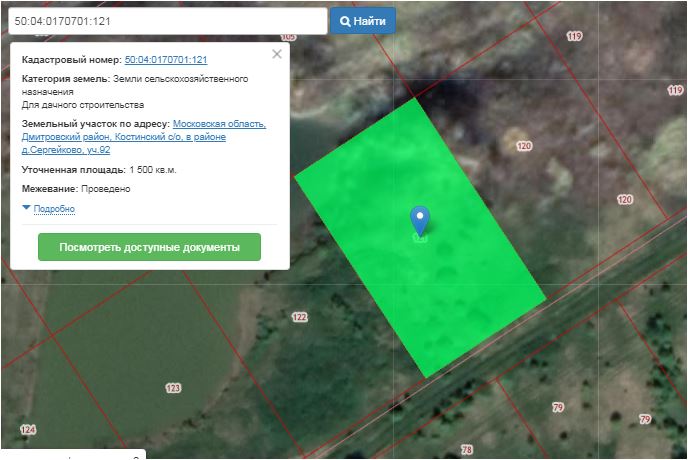
Task: Open the Московская область address link
Action: [x=219, y=124]
